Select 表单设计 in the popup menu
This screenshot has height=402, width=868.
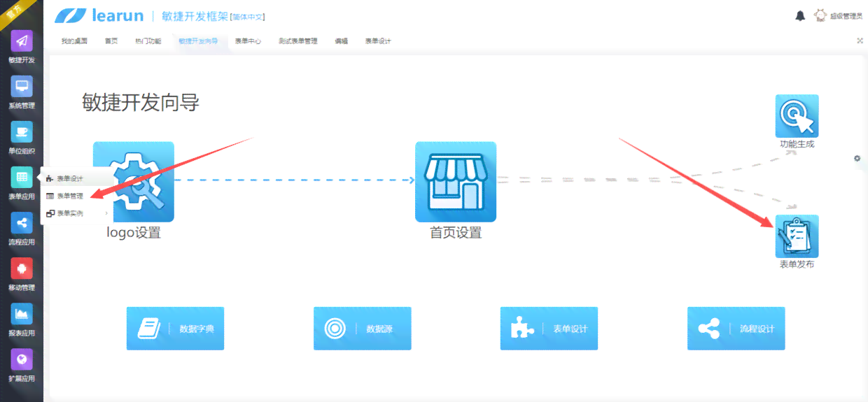click(x=77, y=179)
